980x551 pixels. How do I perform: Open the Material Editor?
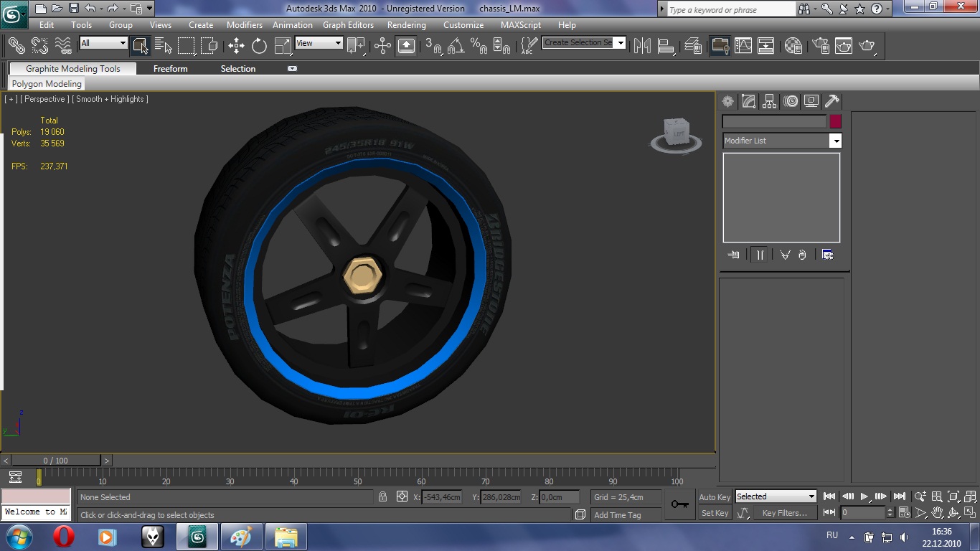pos(793,46)
